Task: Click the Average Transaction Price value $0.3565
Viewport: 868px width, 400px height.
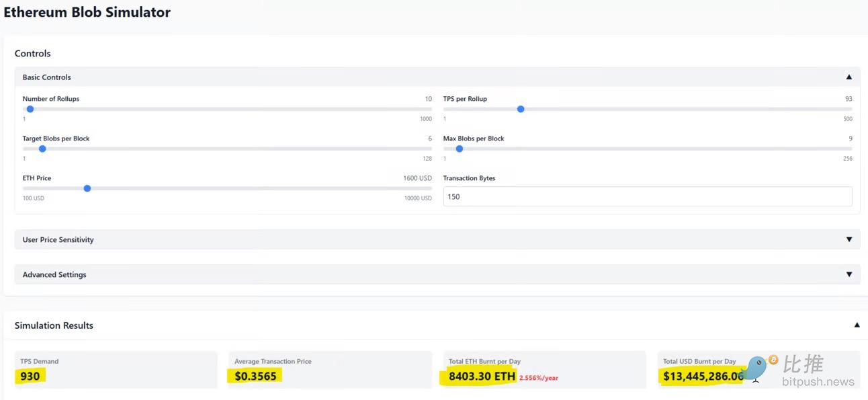Action: click(x=255, y=376)
